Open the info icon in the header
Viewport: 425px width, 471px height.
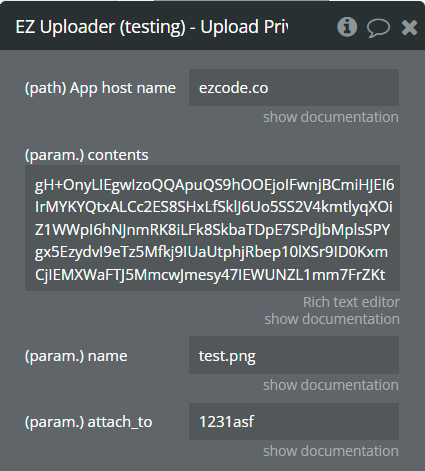(347, 27)
